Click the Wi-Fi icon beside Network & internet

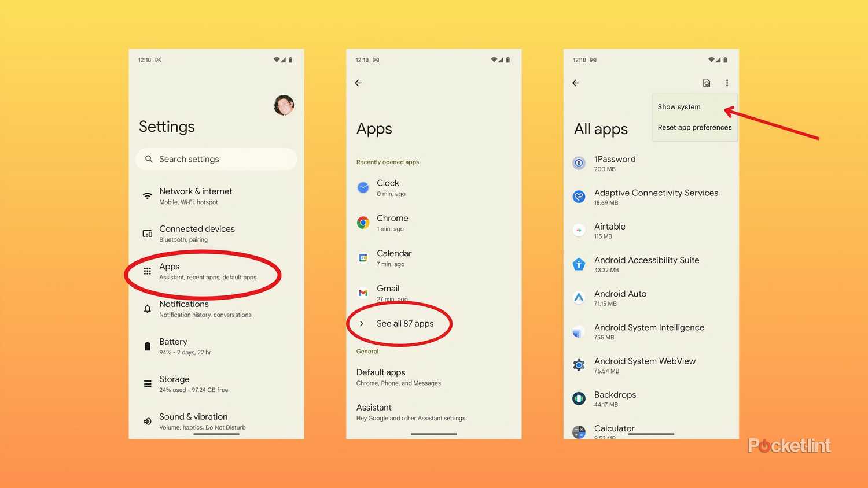pos(148,196)
